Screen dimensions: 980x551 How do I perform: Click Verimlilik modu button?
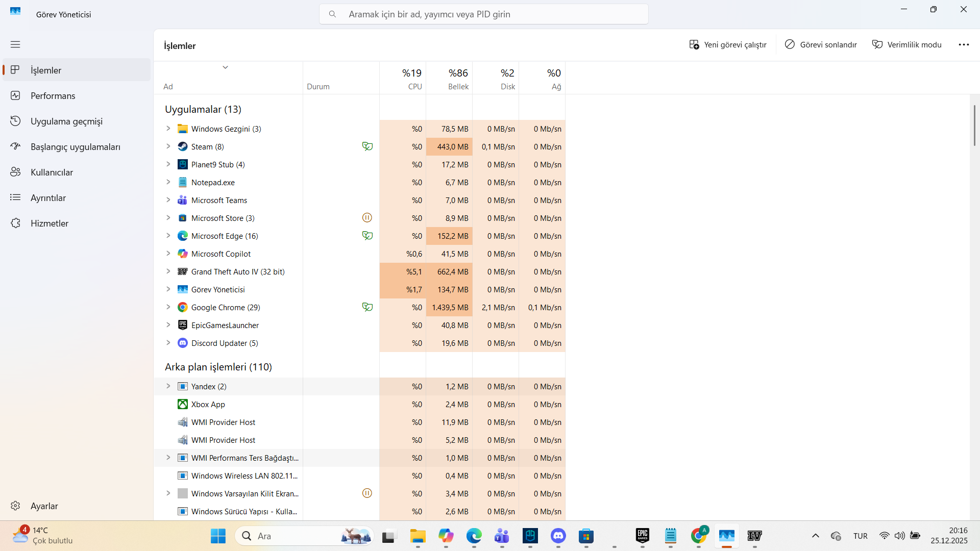(x=906, y=45)
